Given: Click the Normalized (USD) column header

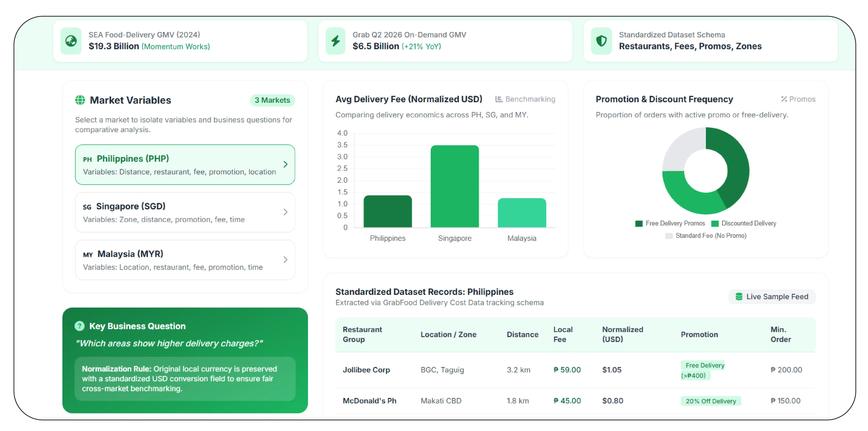Looking at the screenshot, I should point(622,334).
